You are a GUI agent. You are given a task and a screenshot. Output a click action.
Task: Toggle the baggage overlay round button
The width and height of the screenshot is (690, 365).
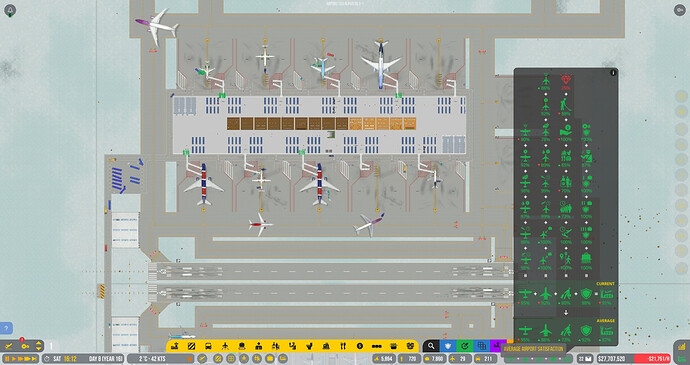click(269, 358)
